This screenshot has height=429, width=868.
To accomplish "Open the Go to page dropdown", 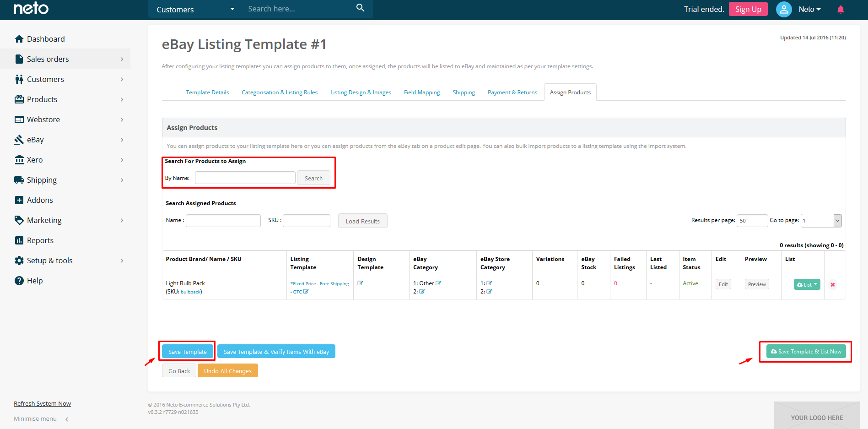I will tap(821, 221).
